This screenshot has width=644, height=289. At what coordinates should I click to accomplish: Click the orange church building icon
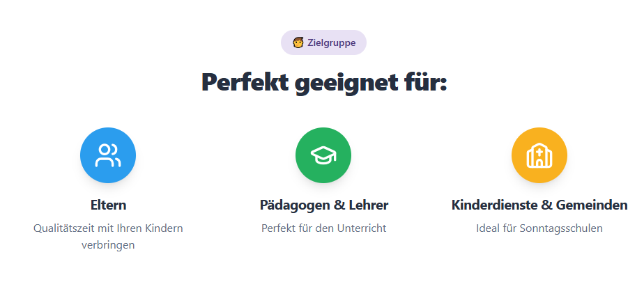pyautogui.click(x=539, y=155)
